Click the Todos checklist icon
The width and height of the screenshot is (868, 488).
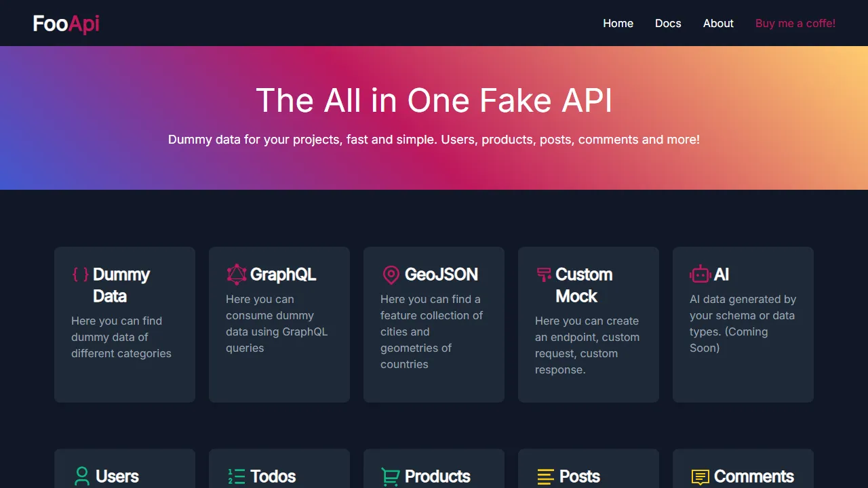click(236, 476)
